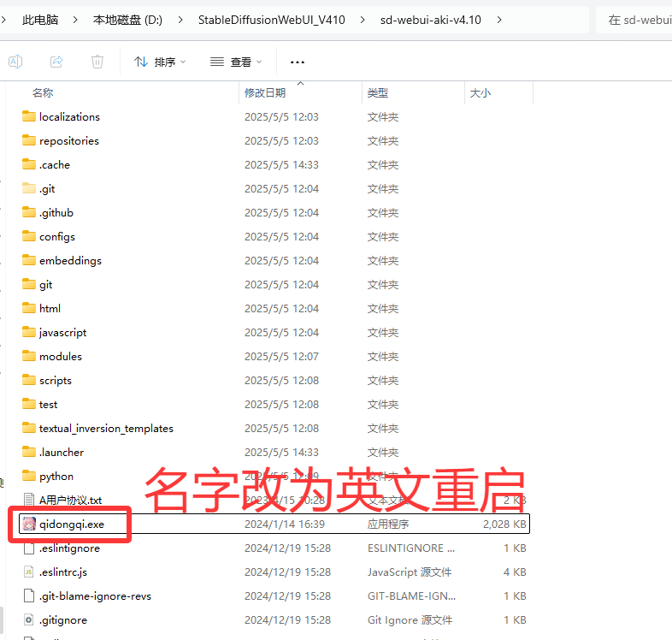Click the Share icon in the toolbar
This screenshot has height=640, width=672.
(56, 62)
